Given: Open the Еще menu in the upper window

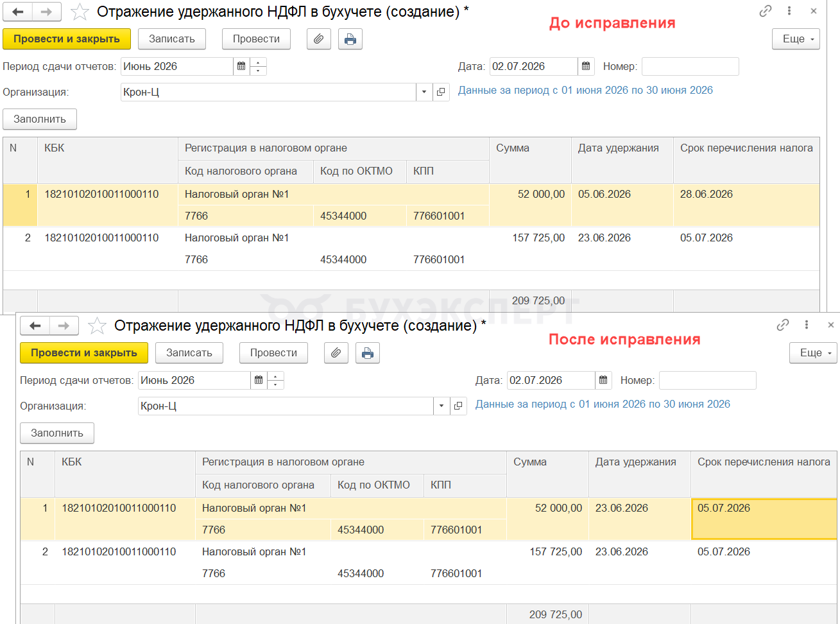Looking at the screenshot, I should coord(796,39).
